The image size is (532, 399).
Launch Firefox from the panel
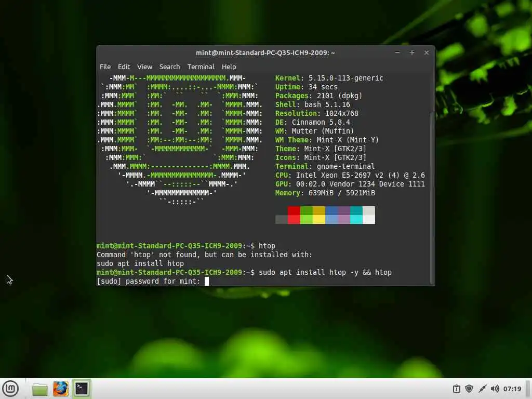(x=60, y=389)
